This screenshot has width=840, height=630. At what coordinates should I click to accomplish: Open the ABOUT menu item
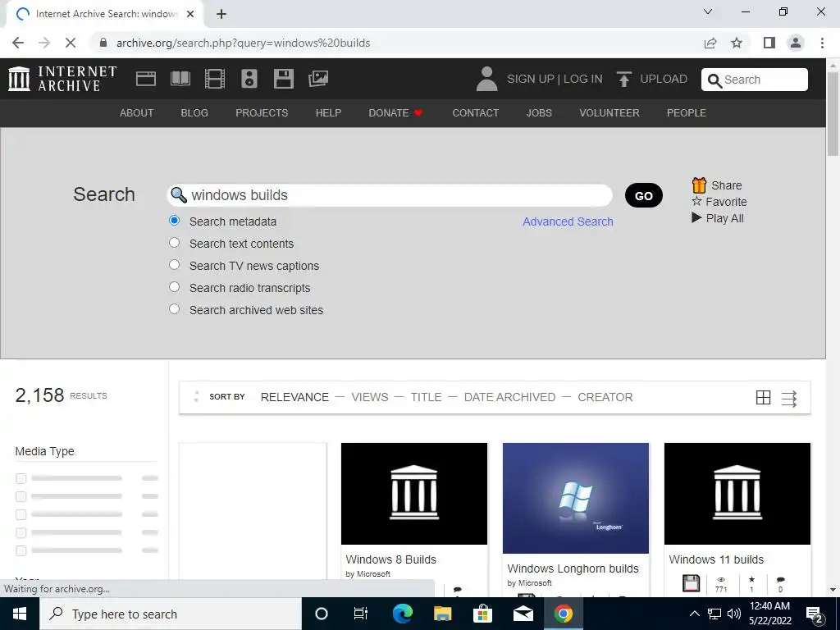(x=137, y=113)
